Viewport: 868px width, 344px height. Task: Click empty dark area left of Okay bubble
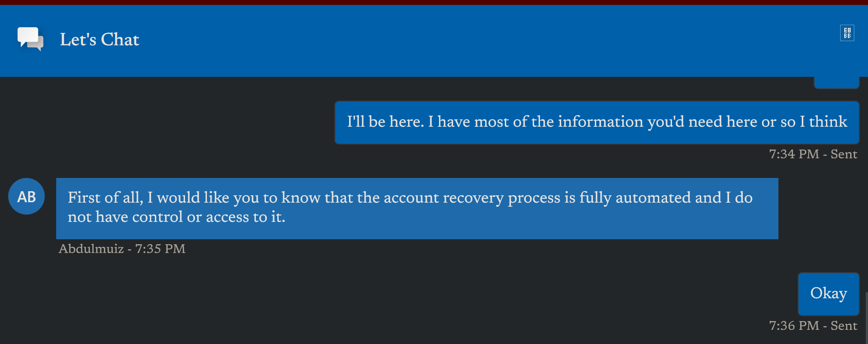click(411, 294)
